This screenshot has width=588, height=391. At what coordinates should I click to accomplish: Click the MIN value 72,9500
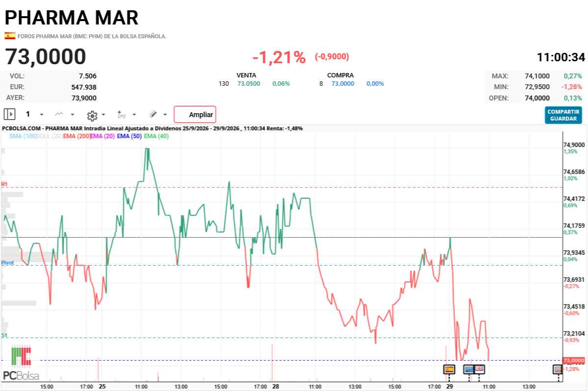(537, 87)
